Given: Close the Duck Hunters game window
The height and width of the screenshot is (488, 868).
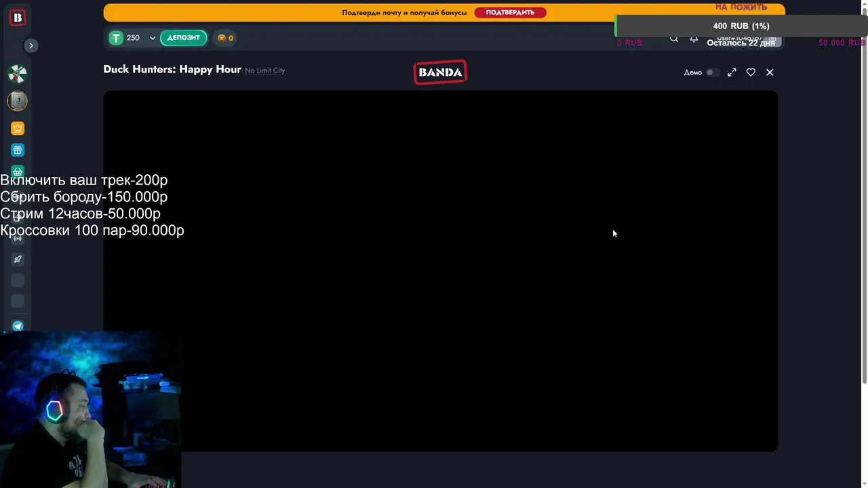Looking at the screenshot, I should [x=770, y=73].
